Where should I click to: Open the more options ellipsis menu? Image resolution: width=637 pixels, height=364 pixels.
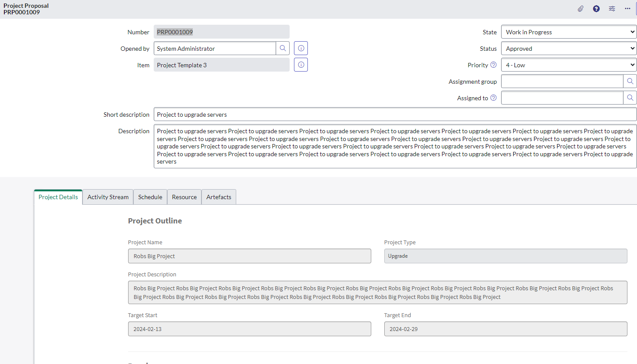627,9
